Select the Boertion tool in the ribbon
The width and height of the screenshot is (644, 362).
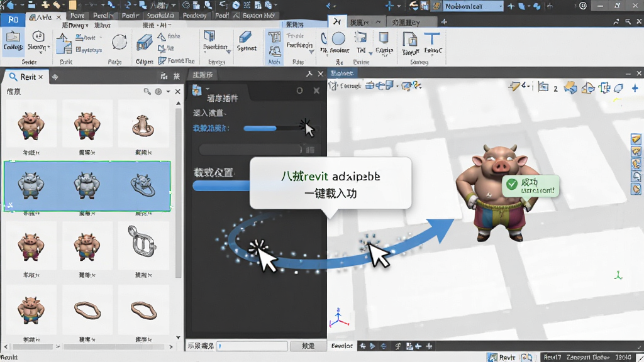tap(214, 41)
